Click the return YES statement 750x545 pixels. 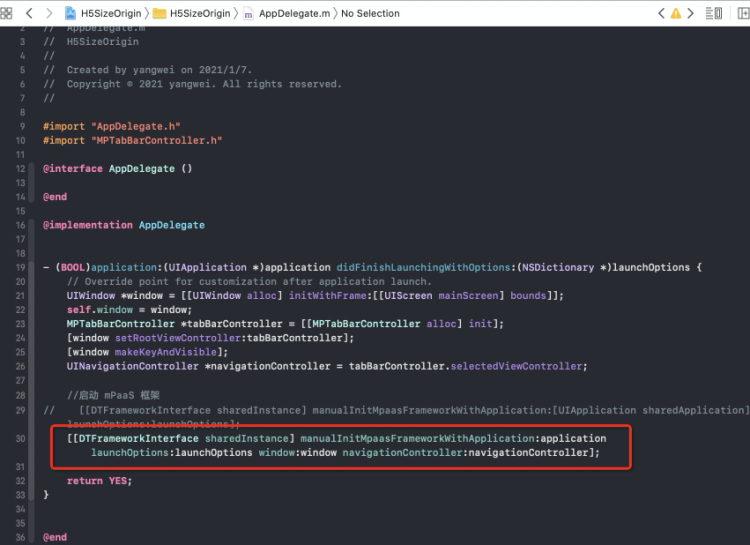pyautogui.click(x=99, y=480)
